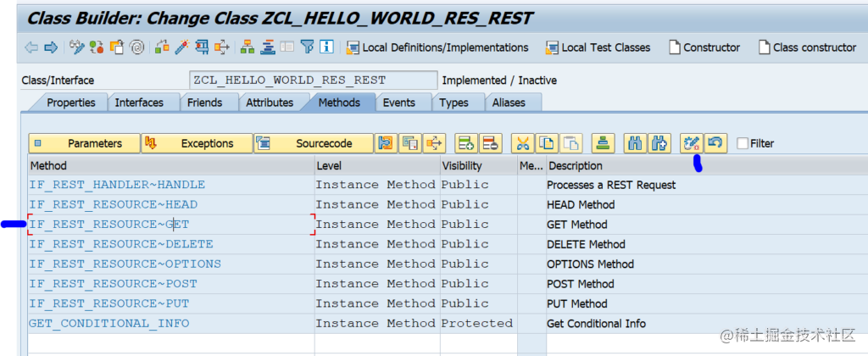
Task: Open the Sourcecode button
Action: tap(314, 143)
